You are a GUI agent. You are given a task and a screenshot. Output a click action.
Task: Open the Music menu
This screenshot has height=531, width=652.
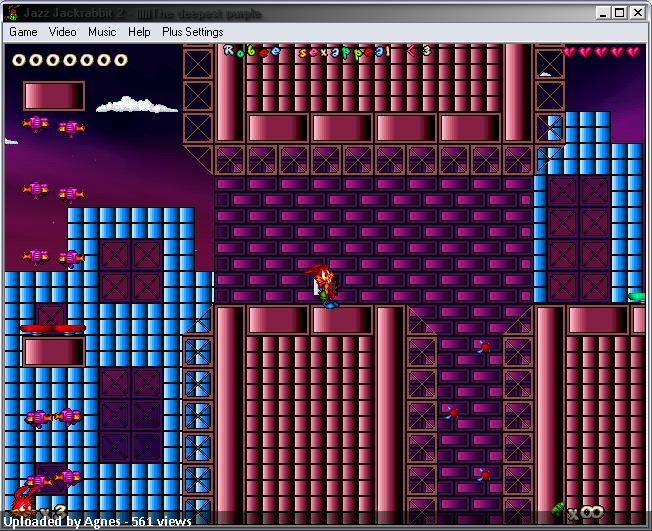[102, 32]
